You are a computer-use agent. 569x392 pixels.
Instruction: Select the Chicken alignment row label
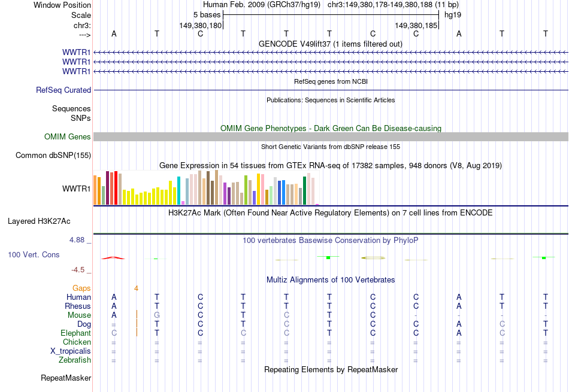click(x=77, y=342)
